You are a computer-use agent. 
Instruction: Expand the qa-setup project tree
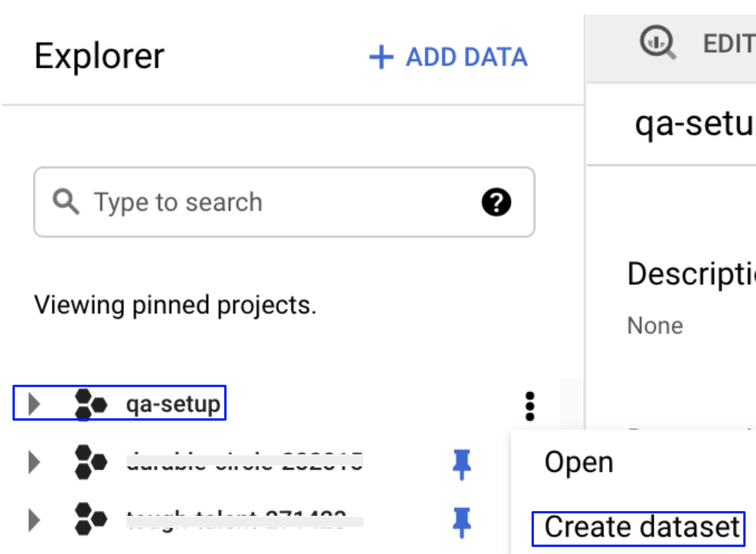(x=35, y=404)
